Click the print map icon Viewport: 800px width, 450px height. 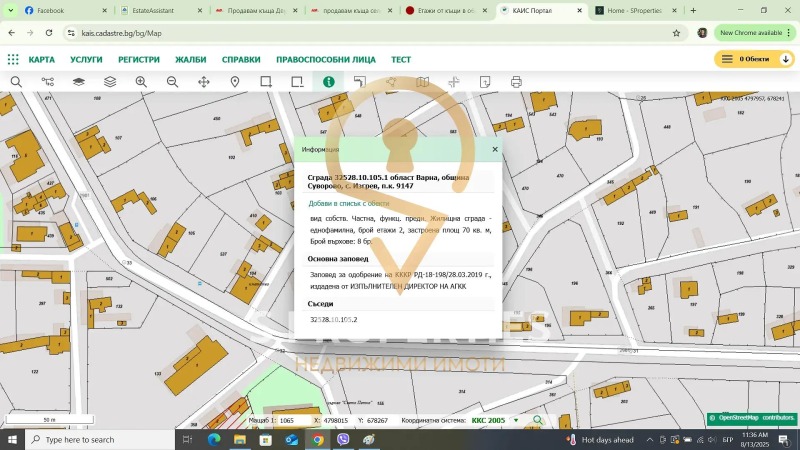pos(516,82)
